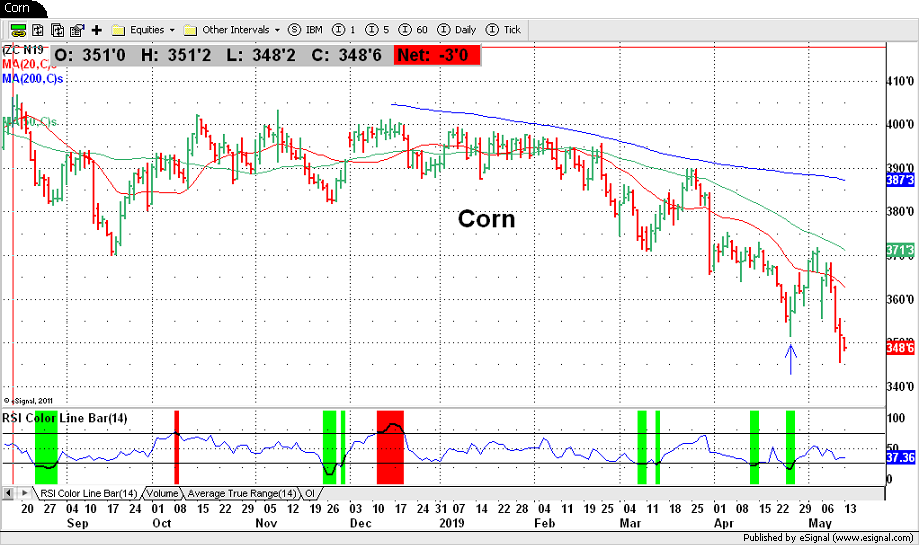
Task: Click the 2019 year label on date axis
Action: [x=451, y=523]
